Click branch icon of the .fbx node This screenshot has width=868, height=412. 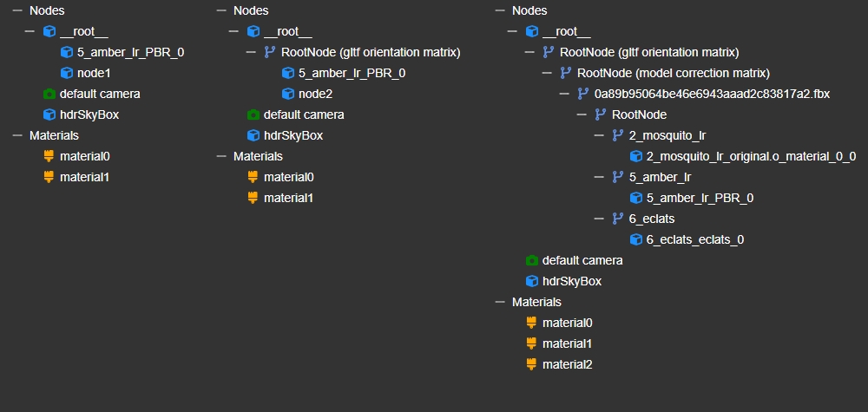583,94
